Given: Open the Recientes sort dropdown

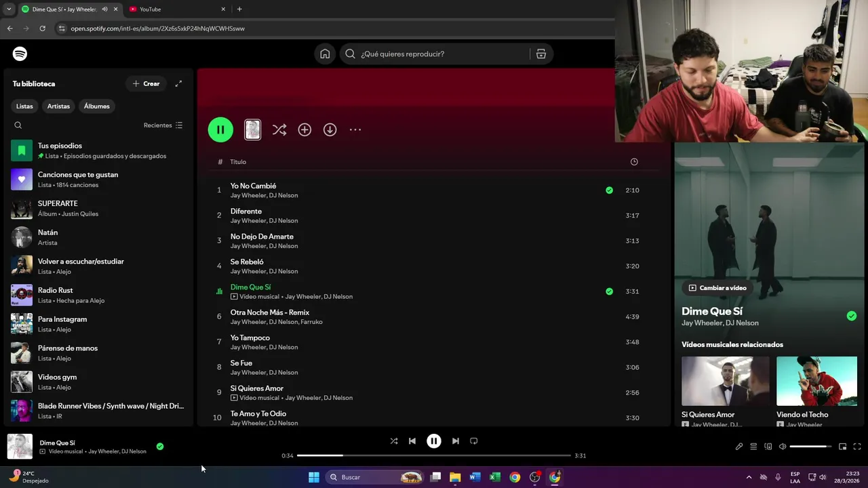Looking at the screenshot, I should (163, 125).
